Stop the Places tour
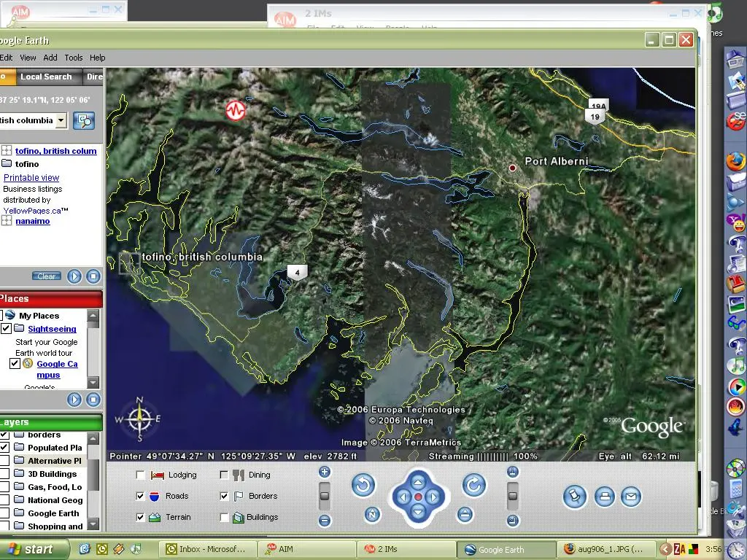The image size is (747, 560). click(93, 400)
